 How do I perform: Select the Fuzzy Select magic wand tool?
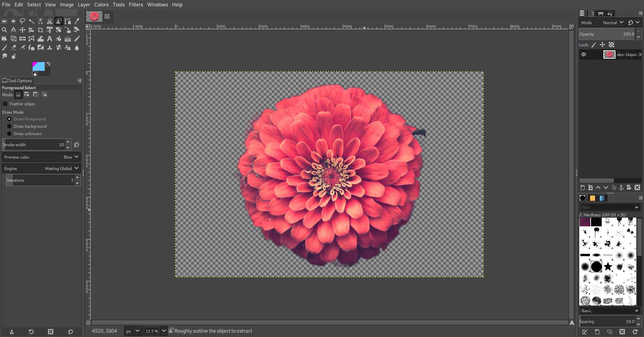tap(32, 21)
